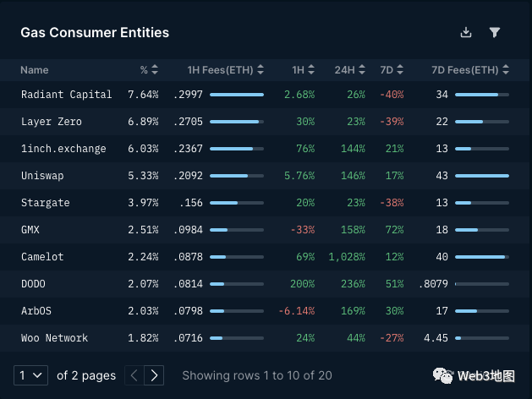Select the Woo Network entity

pos(54,338)
